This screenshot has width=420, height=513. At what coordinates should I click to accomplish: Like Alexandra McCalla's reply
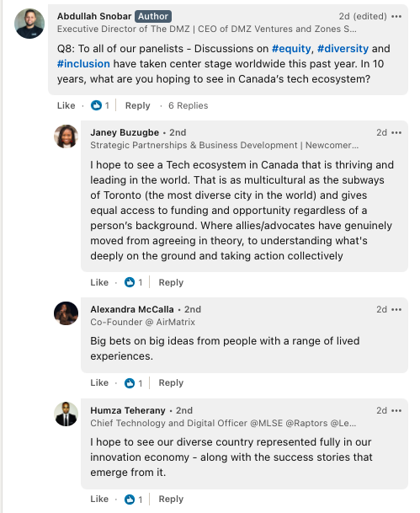pyautogui.click(x=99, y=382)
